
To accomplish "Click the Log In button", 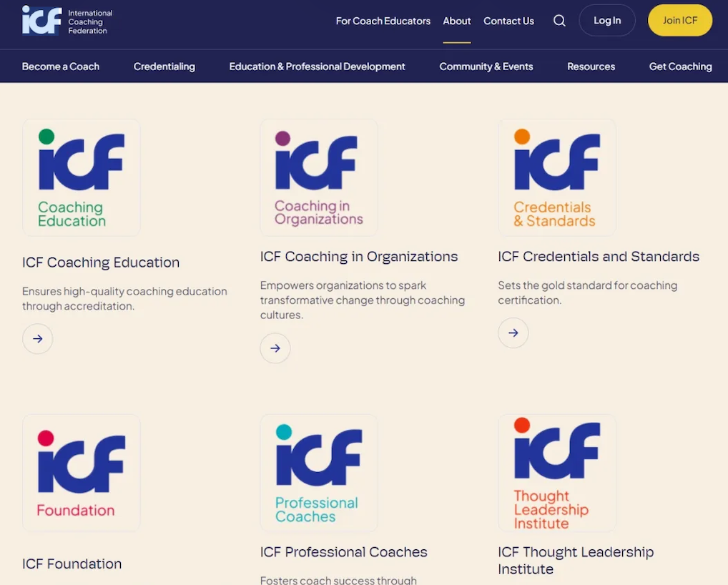I will tap(607, 21).
